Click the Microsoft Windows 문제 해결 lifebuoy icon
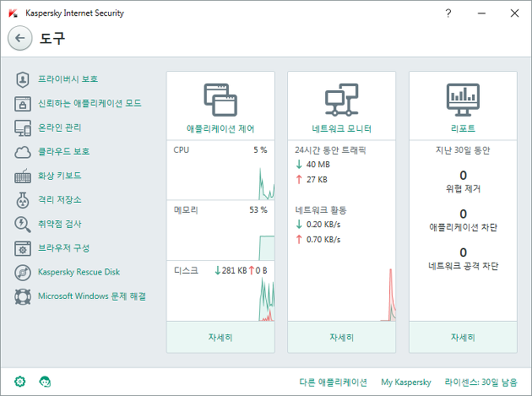This screenshot has width=532, height=396. pyautogui.click(x=23, y=296)
